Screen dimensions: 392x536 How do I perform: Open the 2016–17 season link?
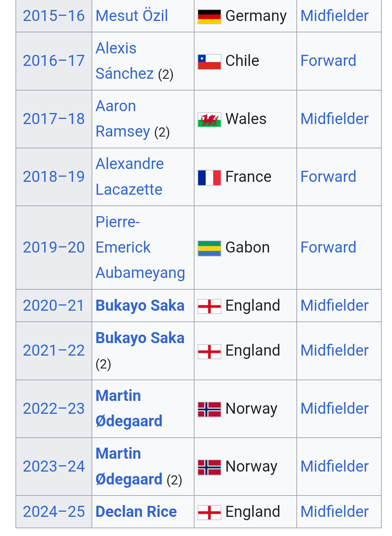coord(54,61)
